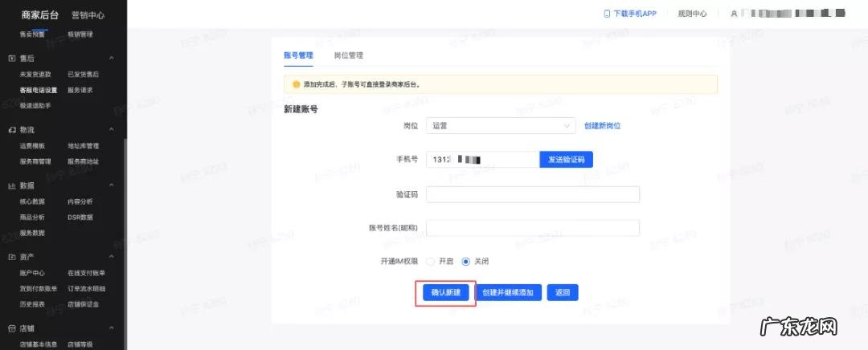Open 店铺保证金 in sidebar

tap(83, 304)
